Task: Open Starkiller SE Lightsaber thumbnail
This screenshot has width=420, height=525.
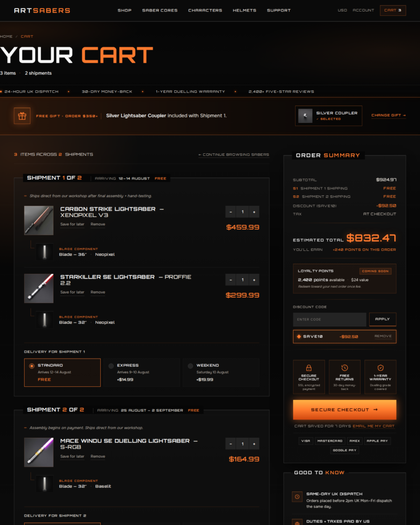Action: 39,288
